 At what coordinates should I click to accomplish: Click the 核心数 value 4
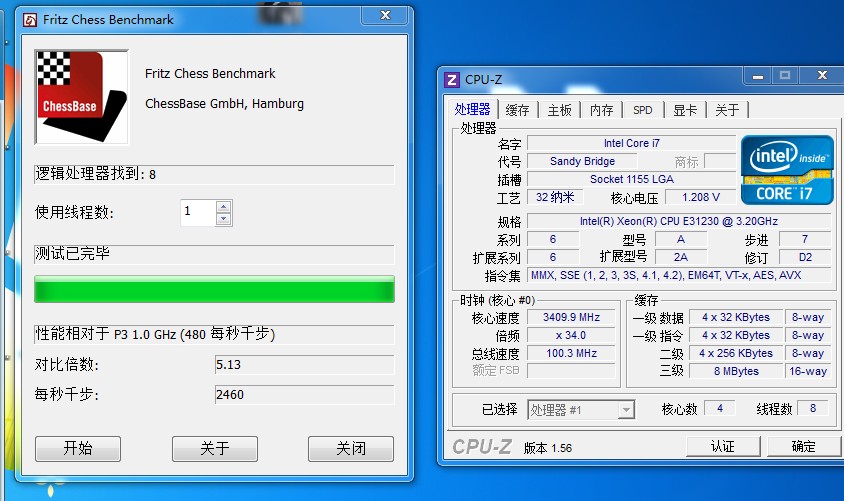click(x=720, y=408)
